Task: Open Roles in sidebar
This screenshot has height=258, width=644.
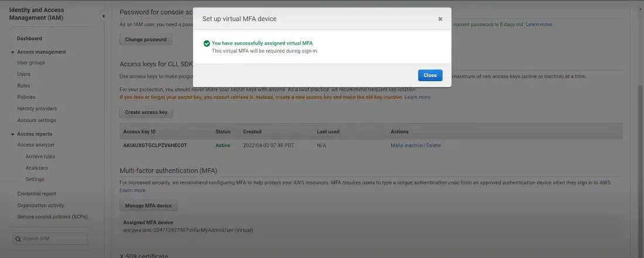Action: click(23, 86)
